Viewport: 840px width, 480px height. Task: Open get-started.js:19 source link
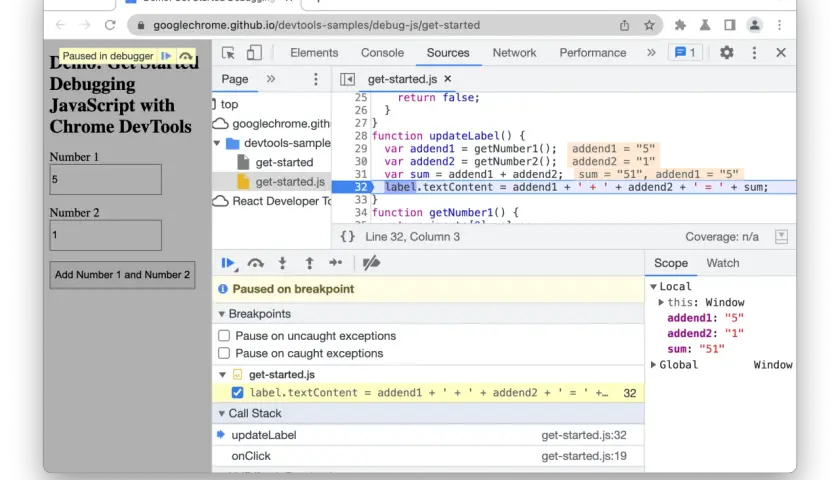pyautogui.click(x=583, y=456)
